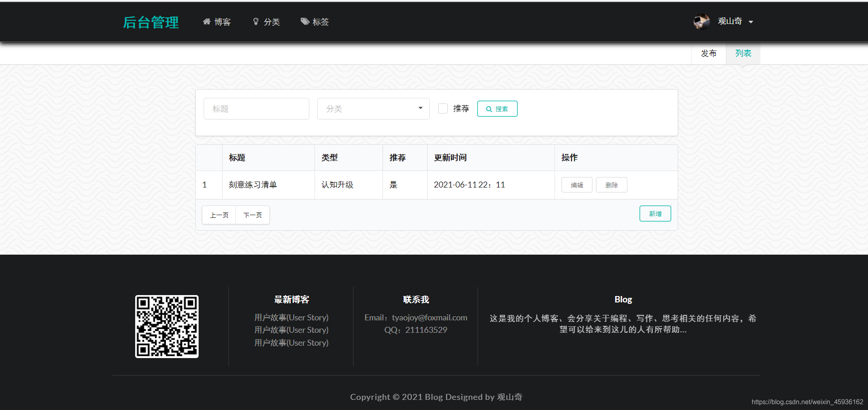Focus the 标题 search input field
Image resolution: width=868 pixels, height=410 pixels.
click(257, 108)
